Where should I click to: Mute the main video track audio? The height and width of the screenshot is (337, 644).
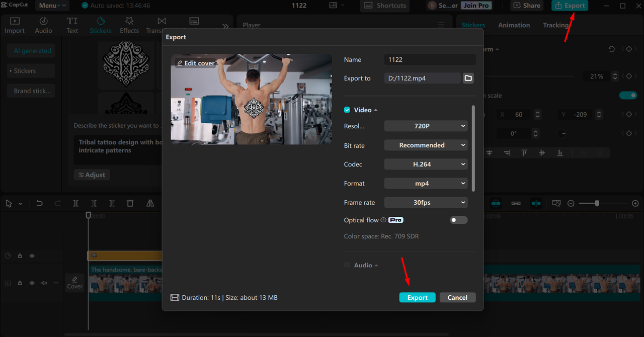(44, 283)
